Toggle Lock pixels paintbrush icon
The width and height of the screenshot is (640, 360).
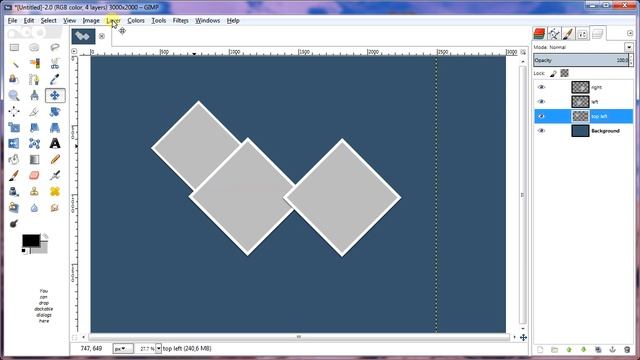pos(553,73)
